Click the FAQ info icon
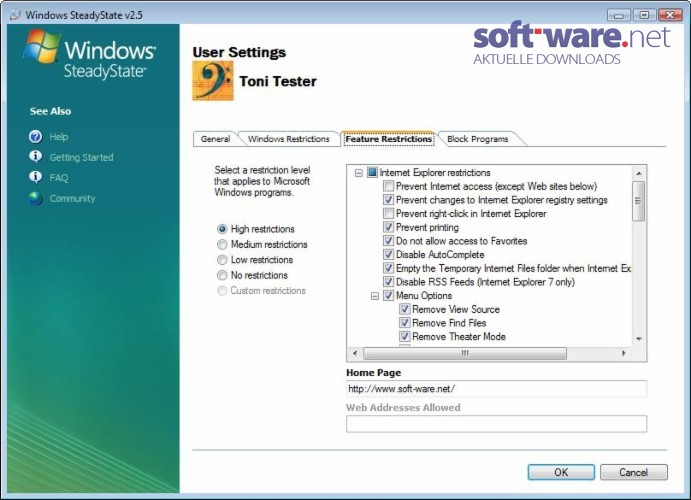The width and height of the screenshot is (691, 500). pos(36,177)
